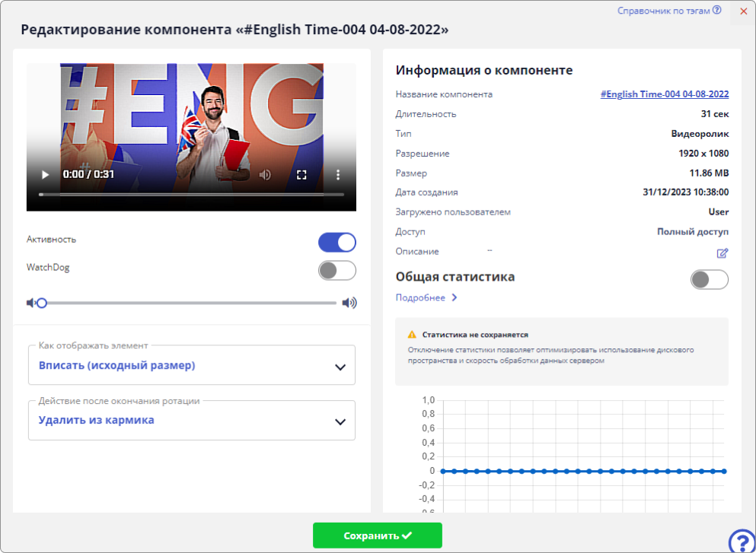Enable the WatchDog toggle
Viewport: 756px width, 553px height.
coord(337,270)
